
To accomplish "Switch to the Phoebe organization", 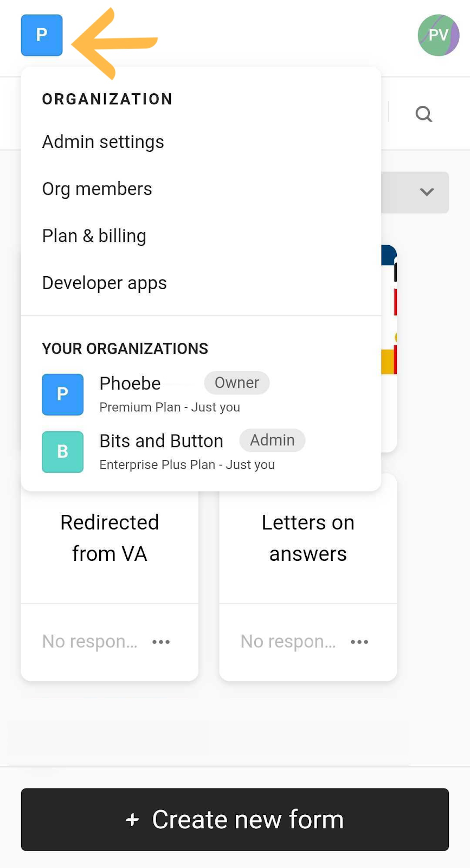I will [130, 384].
